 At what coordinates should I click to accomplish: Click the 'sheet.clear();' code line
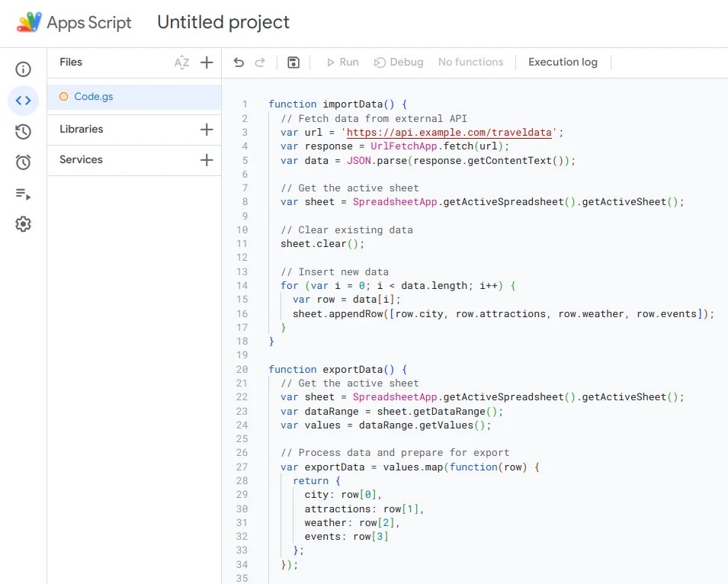(322, 244)
